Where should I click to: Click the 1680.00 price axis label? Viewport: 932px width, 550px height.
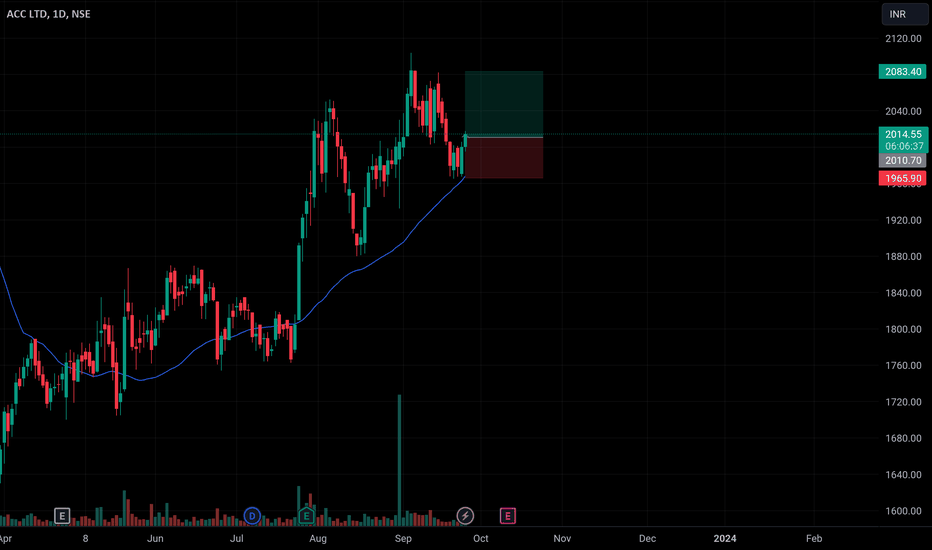(903, 438)
